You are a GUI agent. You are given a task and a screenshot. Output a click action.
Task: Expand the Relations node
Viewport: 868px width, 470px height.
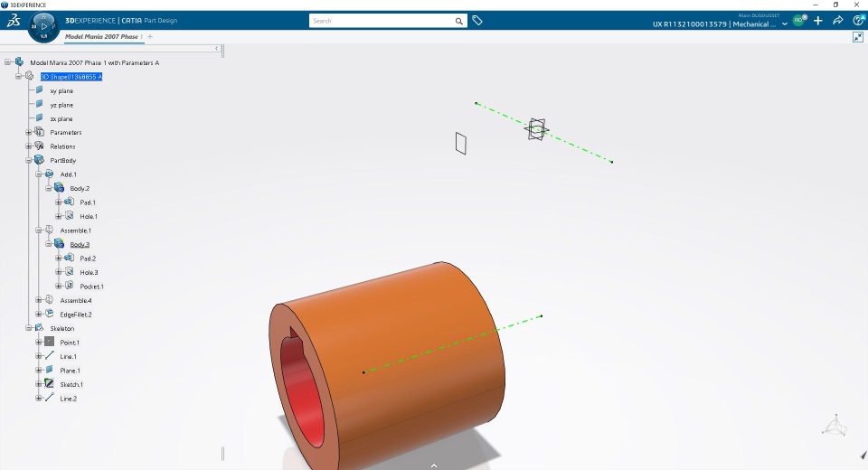point(28,146)
